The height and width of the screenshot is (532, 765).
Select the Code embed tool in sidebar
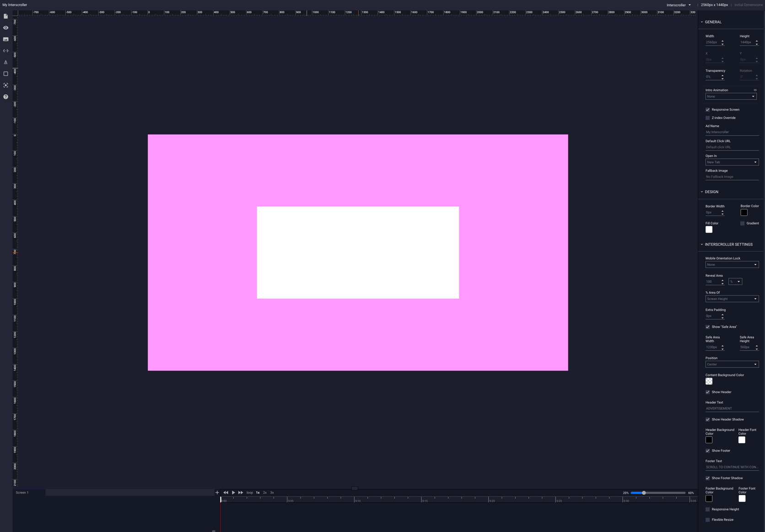[x=5, y=50]
